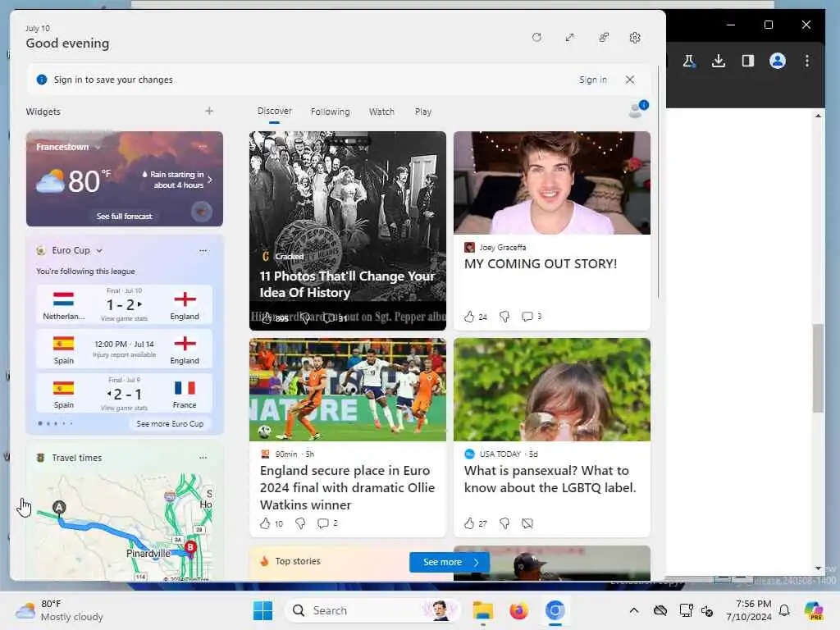This screenshot has height=630, width=840.
Task: Open weather widget more options
Action: [x=203, y=147]
